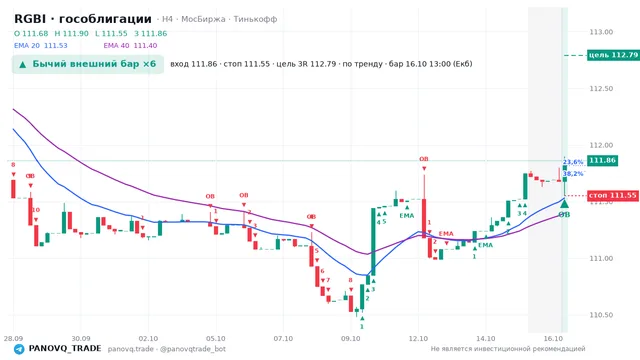Click the 'Бычий внешний бар ×6' badge
The image size is (640, 360).
88,64
